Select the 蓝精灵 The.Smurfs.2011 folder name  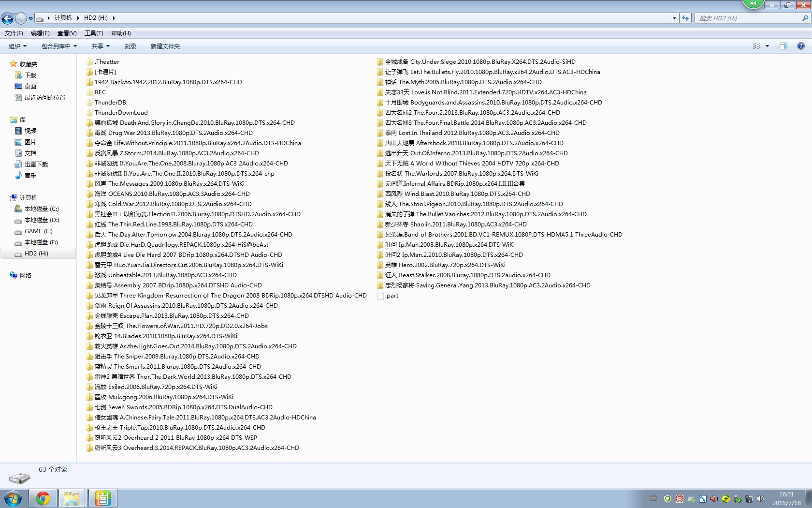(x=178, y=367)
